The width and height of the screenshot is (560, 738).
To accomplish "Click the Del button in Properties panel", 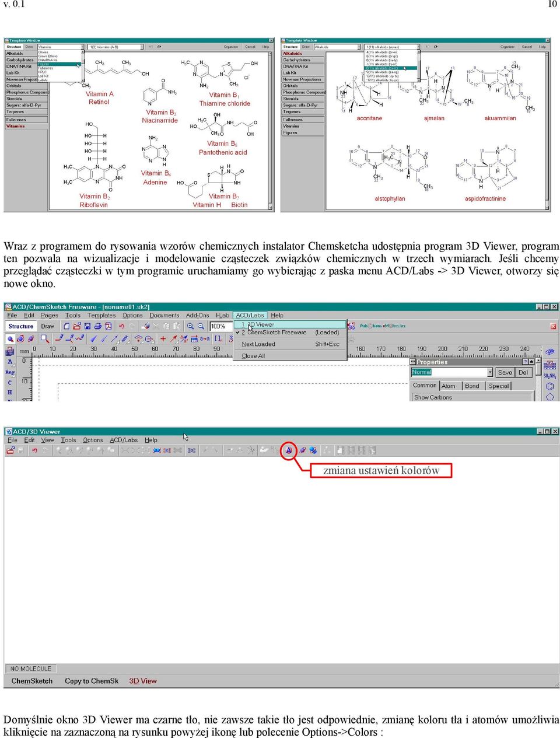I will pos(523,372).
